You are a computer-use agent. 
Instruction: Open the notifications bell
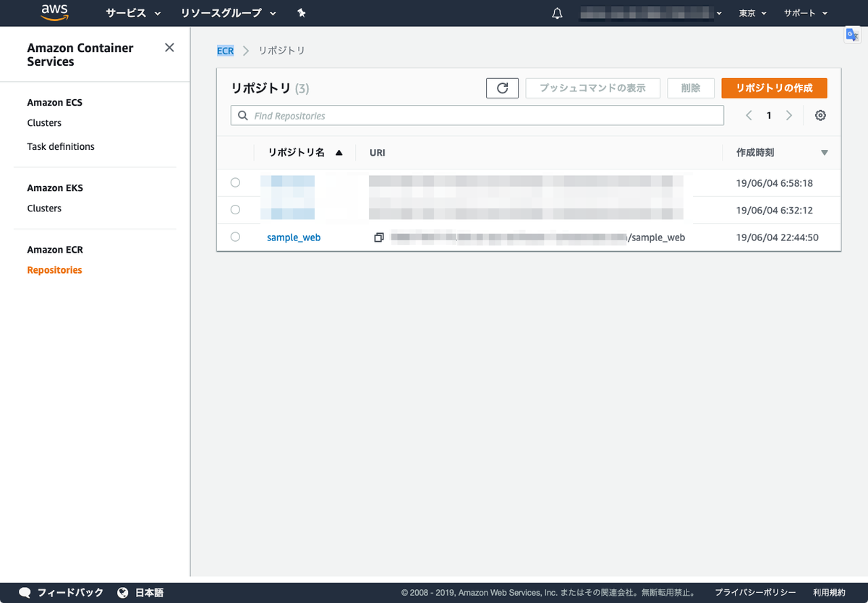click(557, 13)
